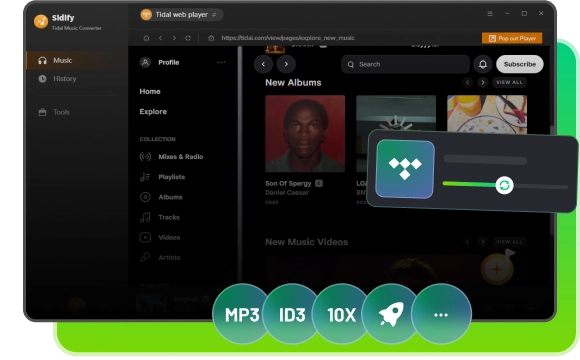Go to Tidal Explore page

pyautogui.click(x=153, y=111)
